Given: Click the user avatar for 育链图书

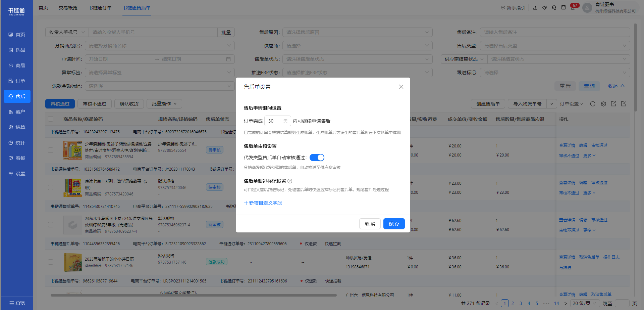Looking at the screenshot, I should [587, 8].
